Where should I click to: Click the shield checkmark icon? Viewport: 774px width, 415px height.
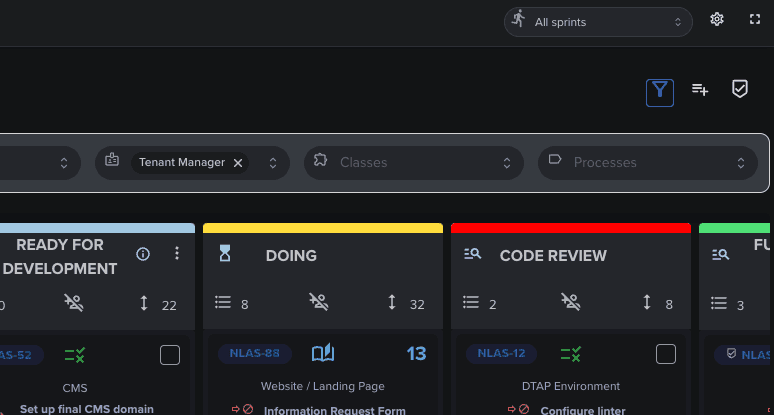pos(740,90)
